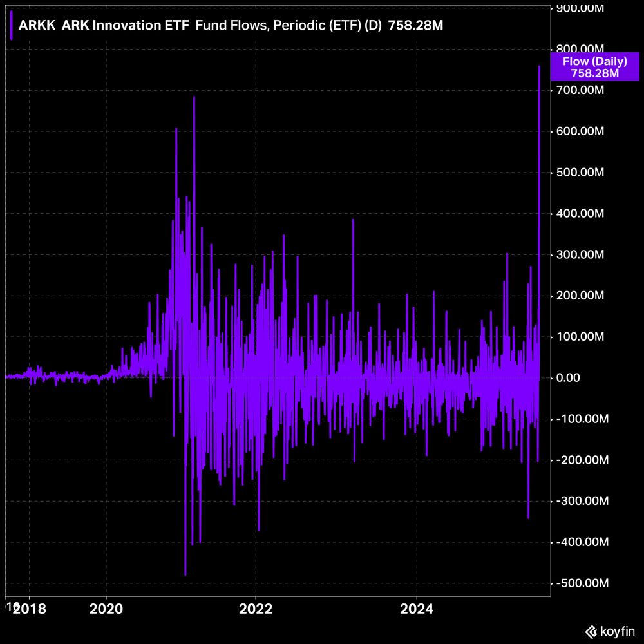Image resolution: width=644 pixels, height=644 pixels.
Task: Click the 600.00M y-axis label
Action: pos(580,131)
